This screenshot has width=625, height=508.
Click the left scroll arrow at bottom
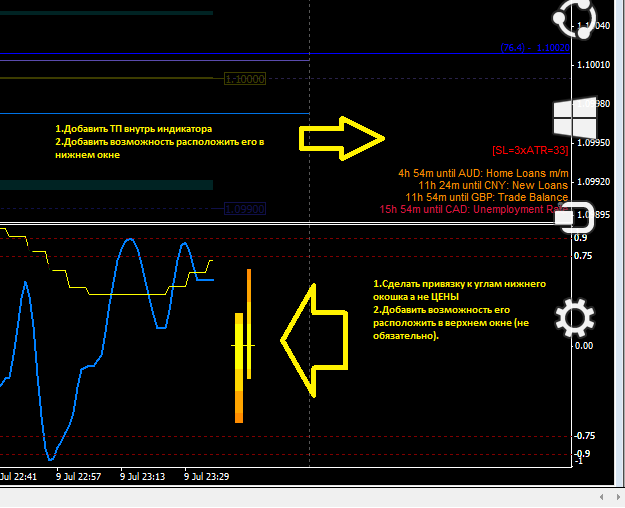(601, 497)
